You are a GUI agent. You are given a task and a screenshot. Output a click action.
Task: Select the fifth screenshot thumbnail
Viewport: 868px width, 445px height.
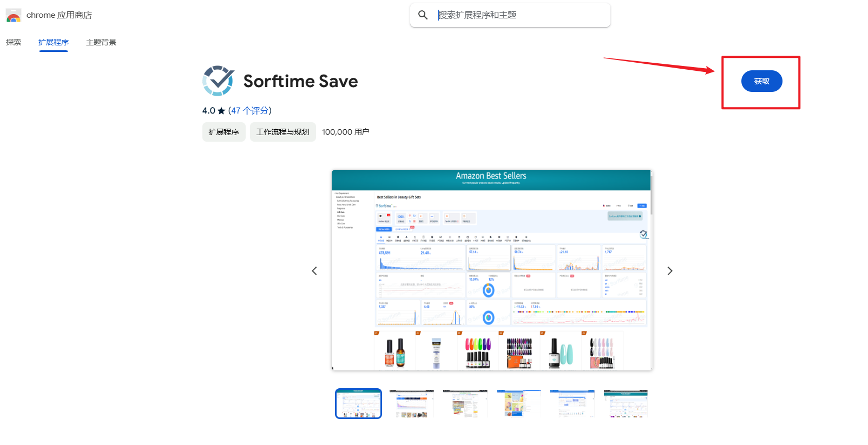pos(573,403)
